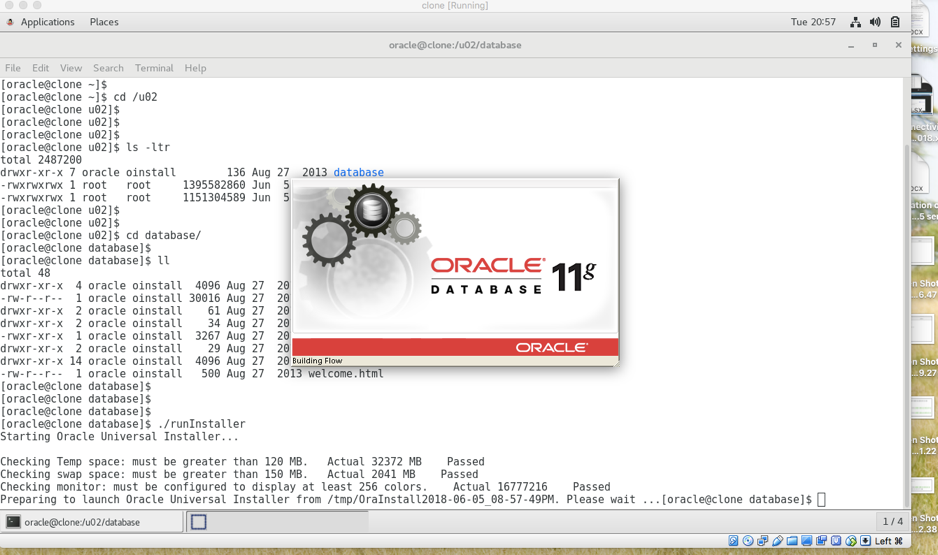
Task: Open the terminal Search menu
Action: pyautogui.click(x=108, y=68)
